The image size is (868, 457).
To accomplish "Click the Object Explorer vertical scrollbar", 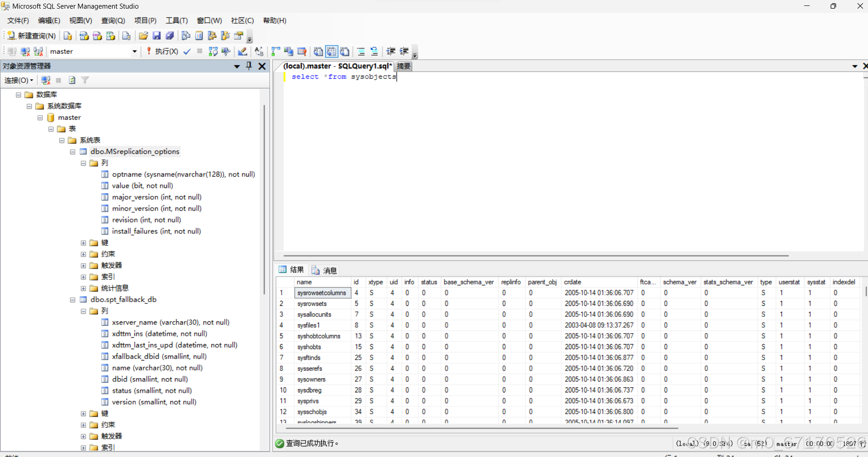I will (x=264, y=200).
